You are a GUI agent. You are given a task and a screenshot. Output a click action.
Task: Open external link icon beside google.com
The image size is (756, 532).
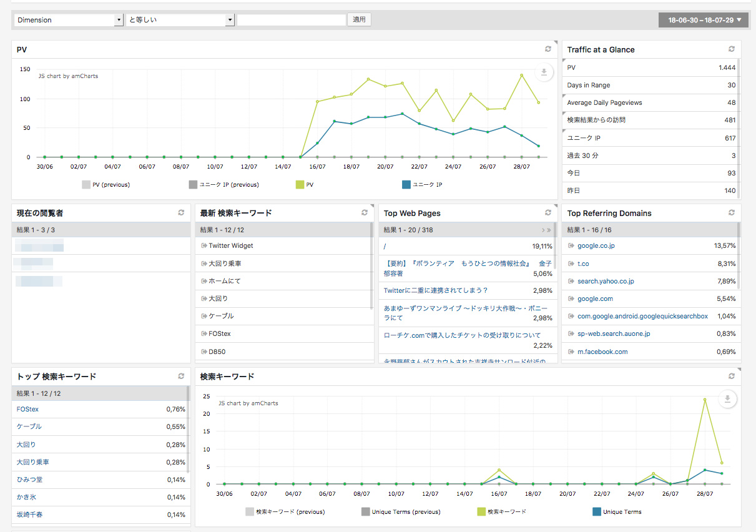571,298
